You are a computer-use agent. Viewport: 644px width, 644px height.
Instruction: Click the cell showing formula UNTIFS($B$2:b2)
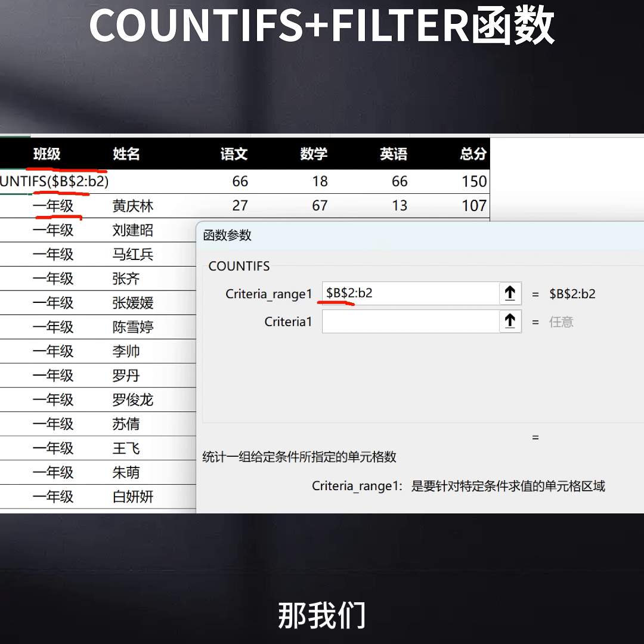click(x=54, y=181)
